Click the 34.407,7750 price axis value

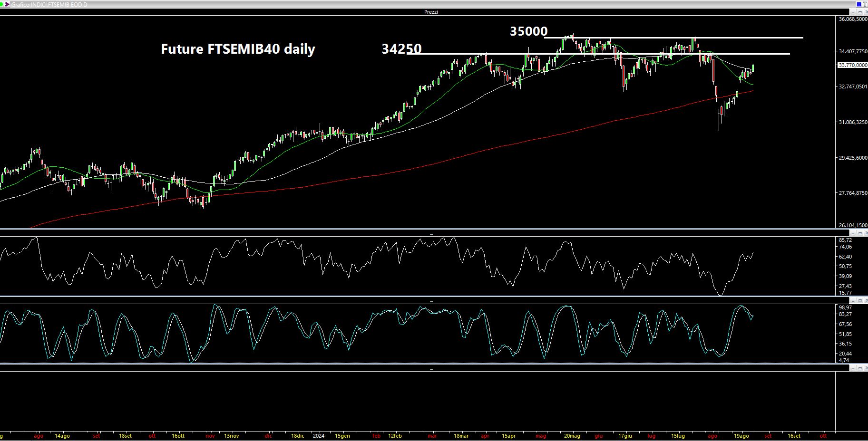(x=853, y=51)
